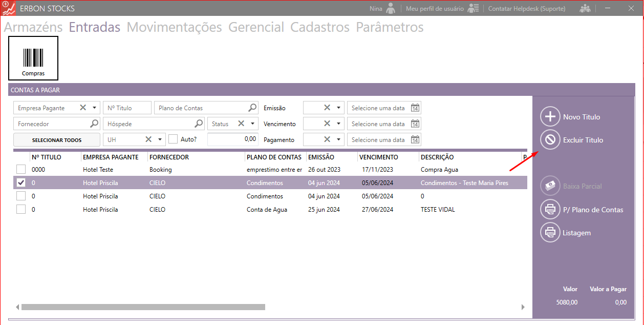Click the Compras barcode icon
644x325 pixels.
(33, 58)
